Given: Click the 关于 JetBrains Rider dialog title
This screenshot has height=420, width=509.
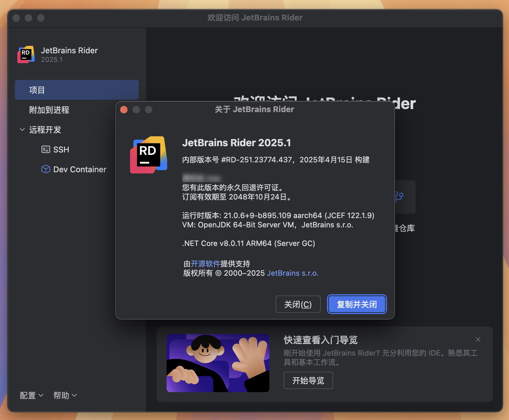Looking at the screenshot, I should (x=254, y=109).
